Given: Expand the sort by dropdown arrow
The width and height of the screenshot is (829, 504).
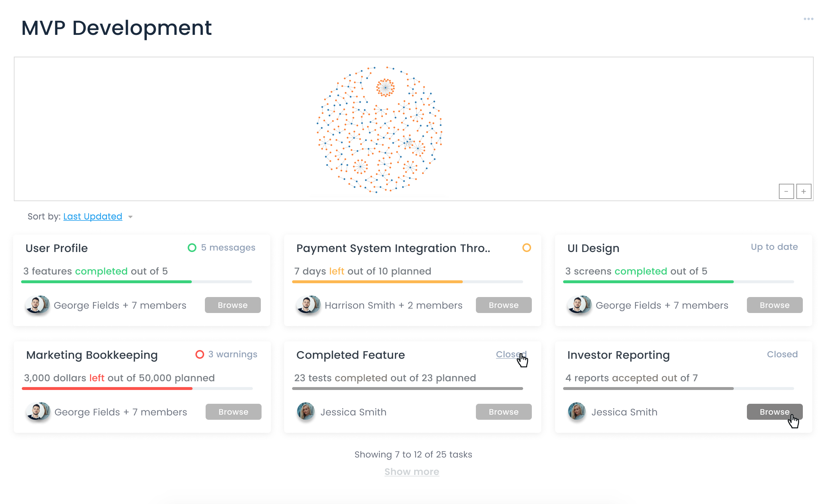Looking at the screenshot, I should coord(130,217).
